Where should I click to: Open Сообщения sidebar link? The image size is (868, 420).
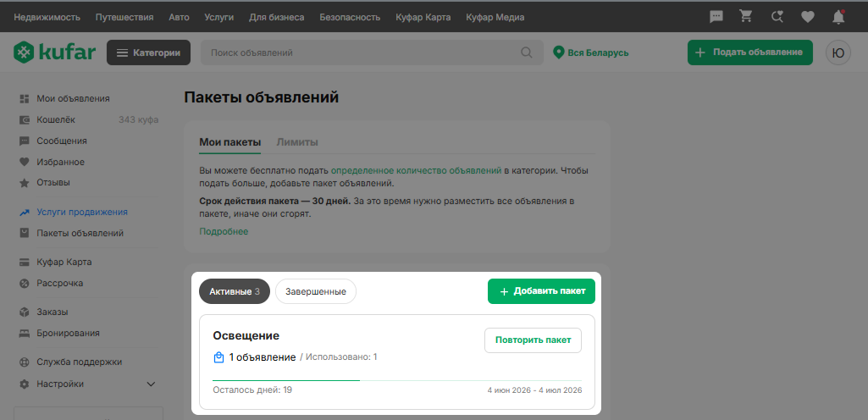point(62,141)
